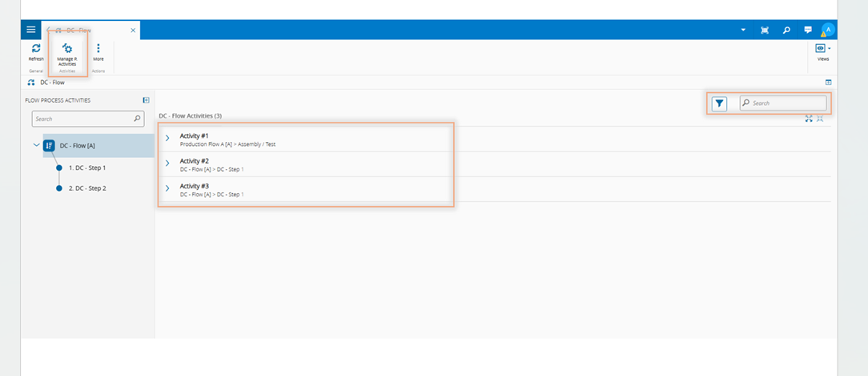Click the DC - Flow Activities (3) heading
This screenshot has width=868, height=376.
[x=191, y=116]
